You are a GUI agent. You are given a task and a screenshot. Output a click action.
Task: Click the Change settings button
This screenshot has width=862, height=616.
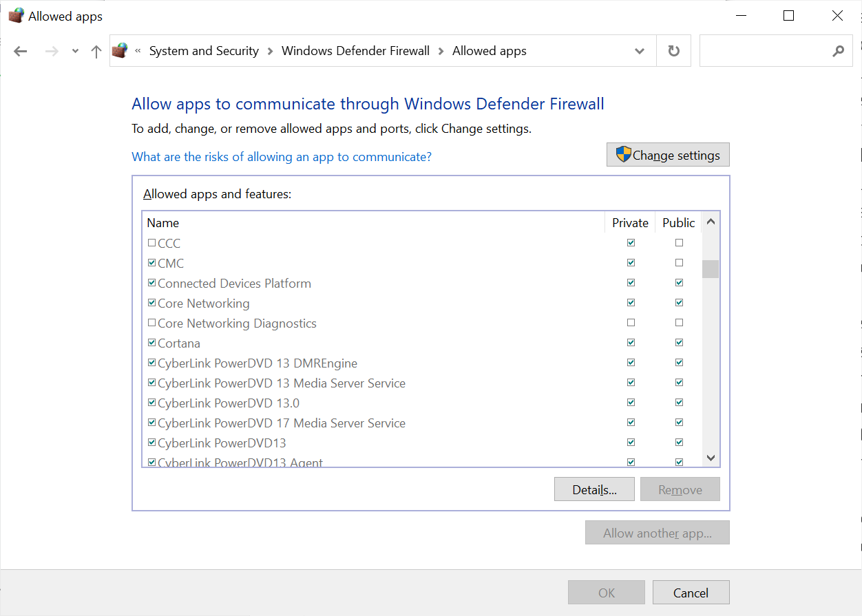point(668,155)
